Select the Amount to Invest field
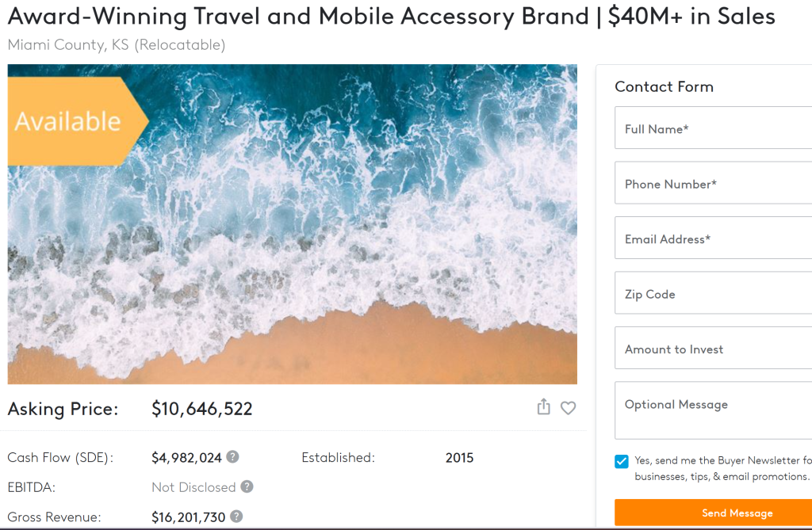This screenshot has width=812, height=530. tap(714, 349)
